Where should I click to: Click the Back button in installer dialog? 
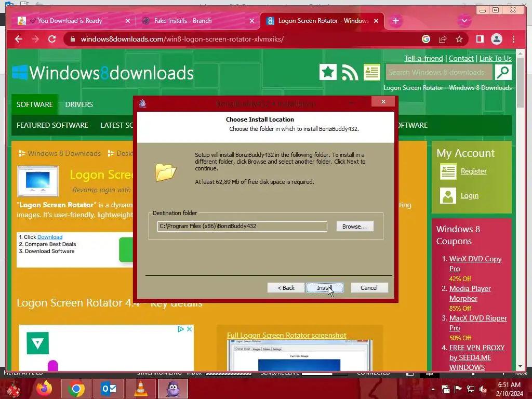pos(286,288)
